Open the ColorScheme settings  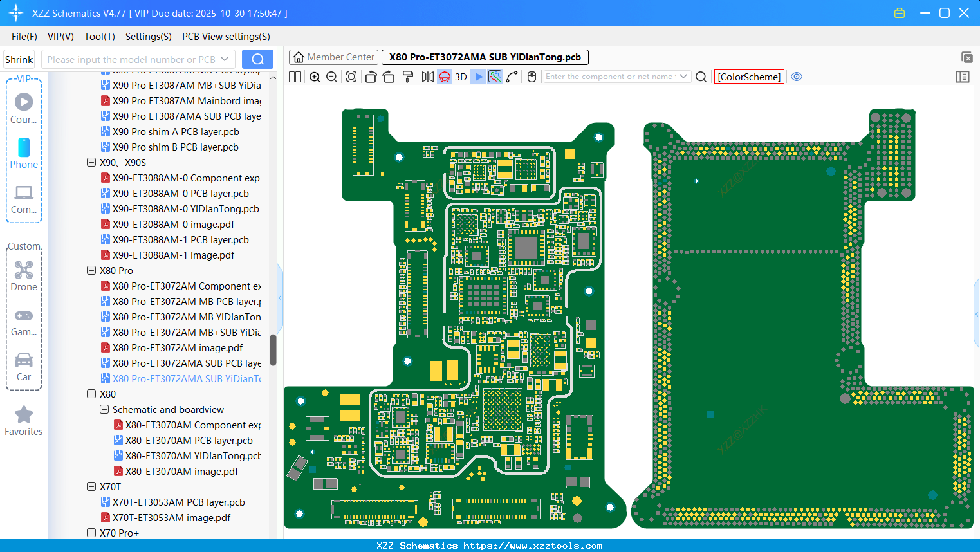click(749, 77)
